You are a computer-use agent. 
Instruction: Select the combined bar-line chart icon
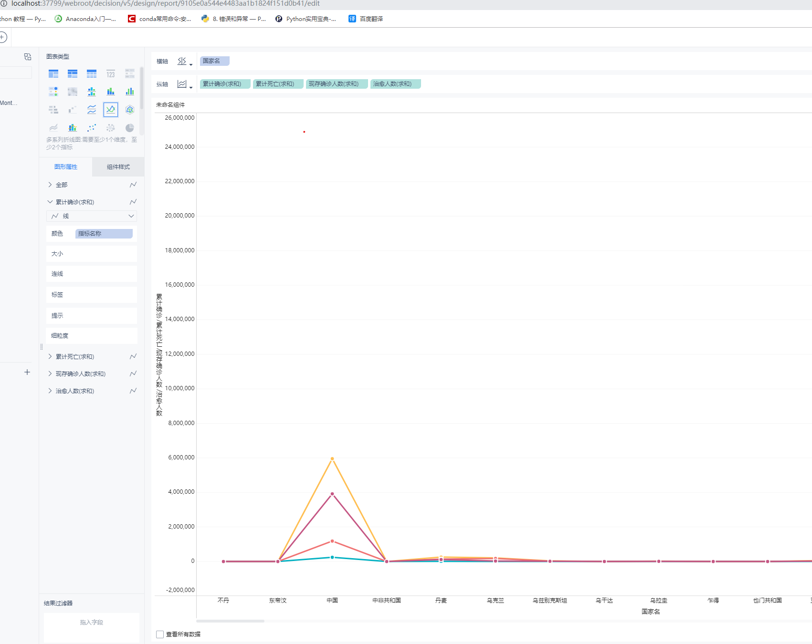tap(73, 128)
